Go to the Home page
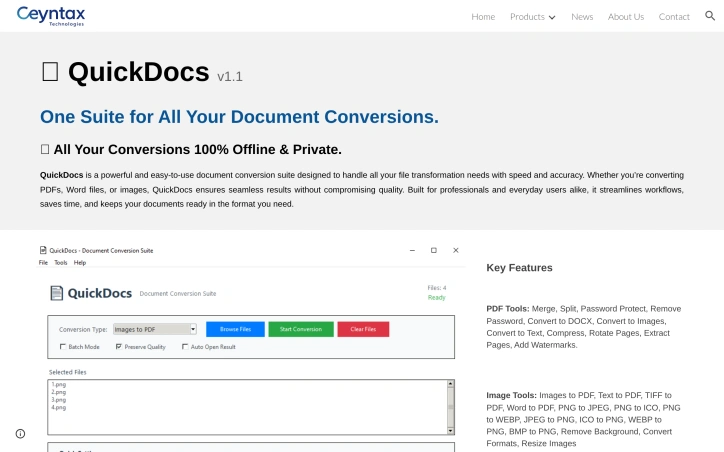 pos(483,17)
